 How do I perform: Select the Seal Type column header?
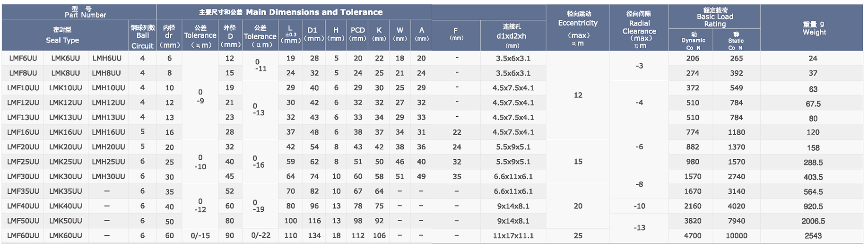coord(62,36)
